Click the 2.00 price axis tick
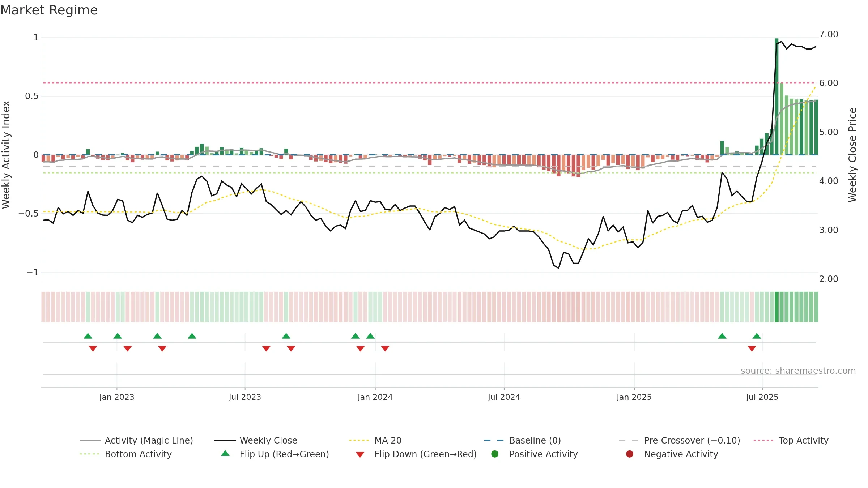 (829, 279)
